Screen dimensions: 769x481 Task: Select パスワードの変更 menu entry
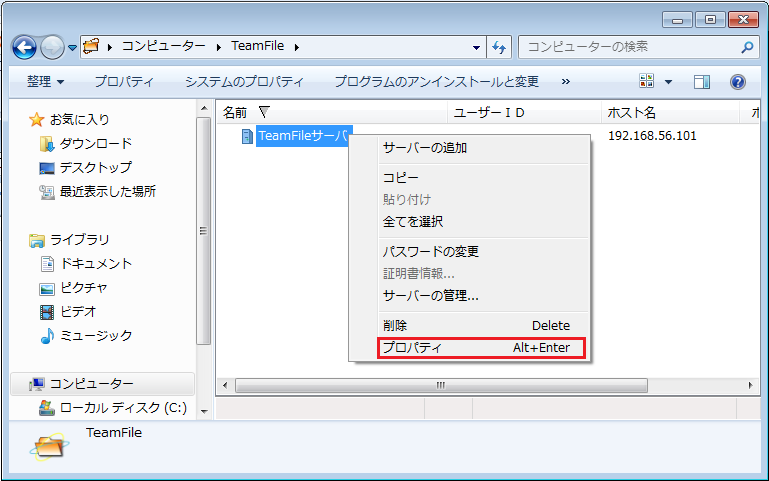click(x=431, y=251)
